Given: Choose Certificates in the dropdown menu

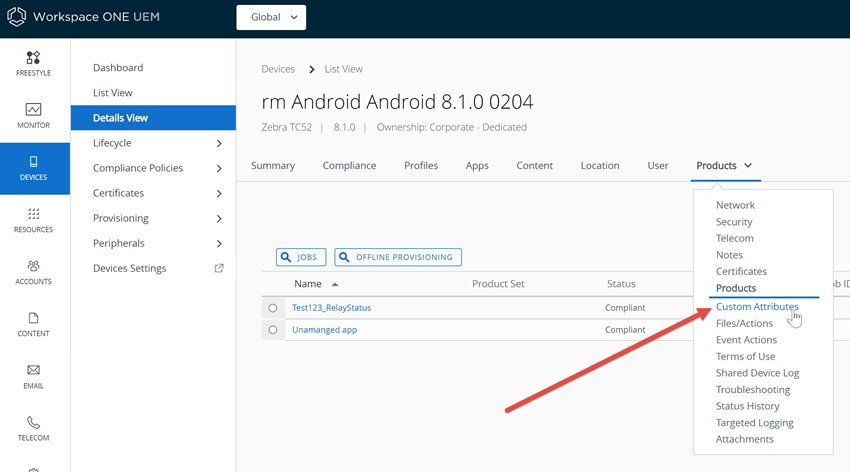Looking at the screenshot, I should pyautogui.click(x=741, y=271).
